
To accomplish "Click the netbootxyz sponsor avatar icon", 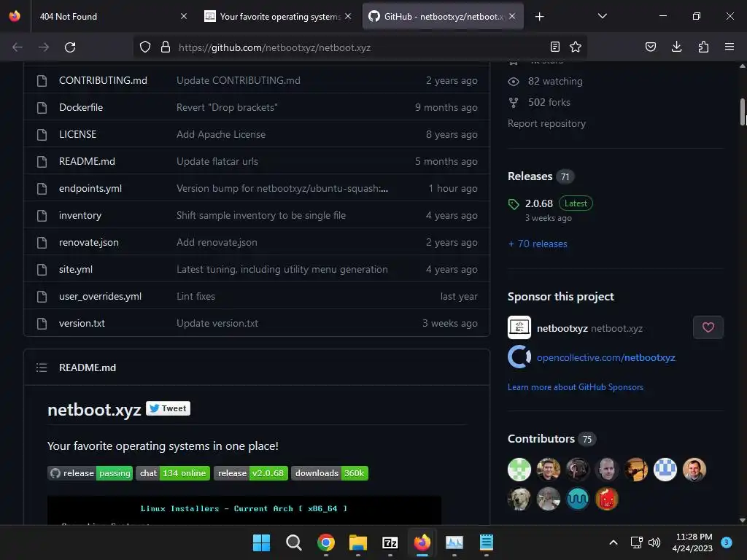I will [x=519, y=327].
